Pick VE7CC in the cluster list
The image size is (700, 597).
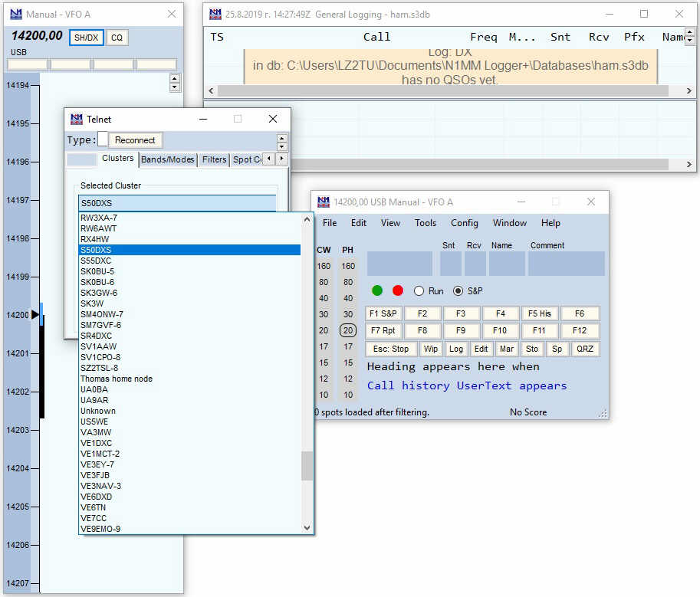click(x=94, y=518)
